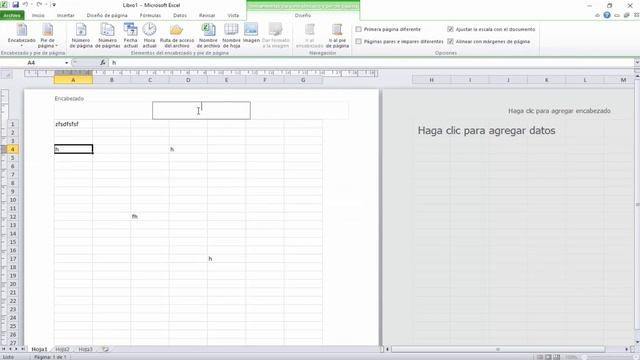The height and width of the screenshot is (360, 640).
Task: Click Ir al pie de página
Action: coord(337,36)
